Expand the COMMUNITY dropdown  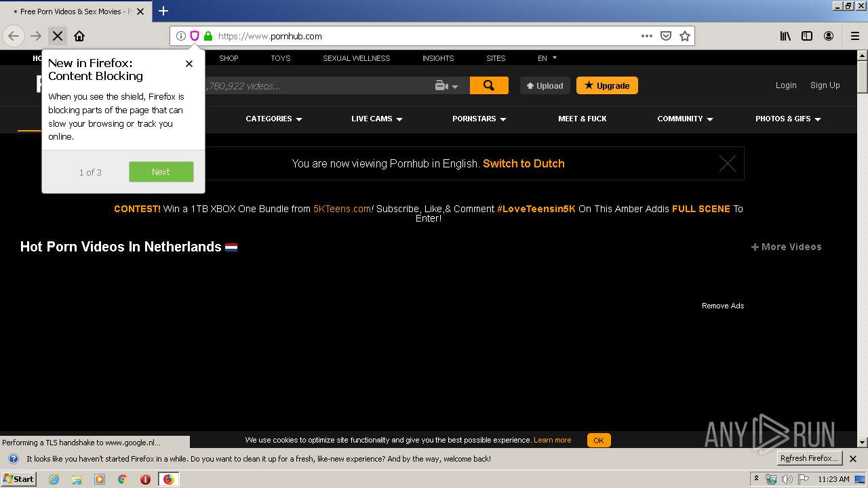tap(685, 119)
